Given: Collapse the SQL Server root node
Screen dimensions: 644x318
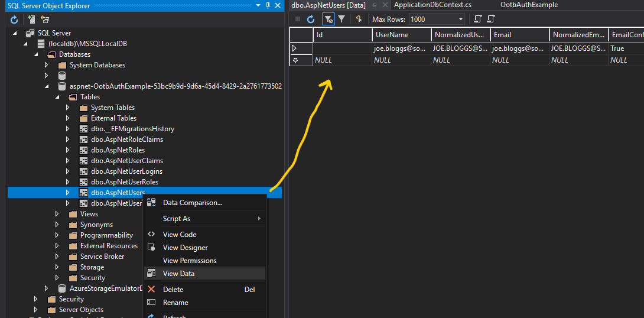Looking at the screenshot, I should [x=15, y=33].
